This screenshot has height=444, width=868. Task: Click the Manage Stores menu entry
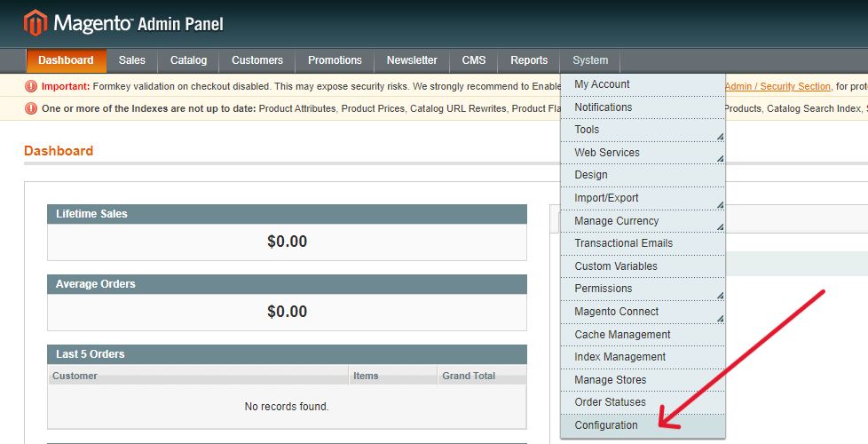[610, 380]
